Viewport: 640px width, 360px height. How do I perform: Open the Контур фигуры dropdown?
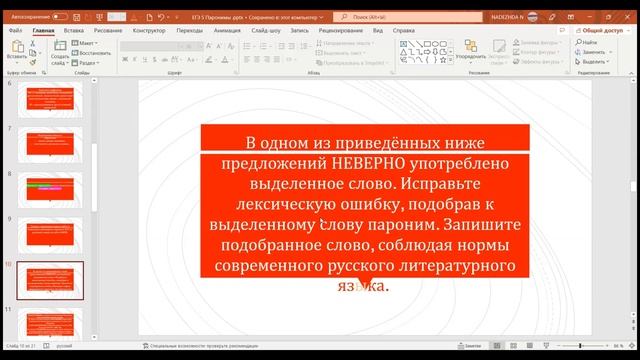(536, 52)
